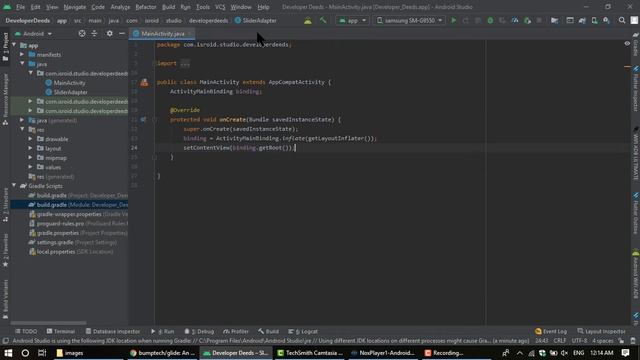This screenshot has width=640, height=360.
Task: Run the app with the green play button
Action: (453, 20)
